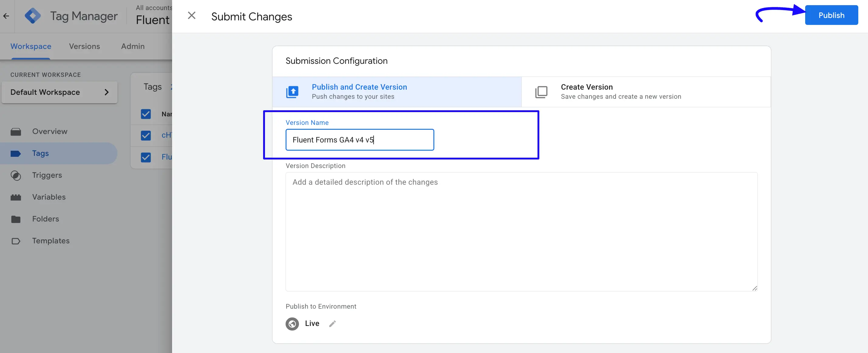868x353 pixels.
Task: Click the Submission Configuration heading
Action: click(336, 61)
